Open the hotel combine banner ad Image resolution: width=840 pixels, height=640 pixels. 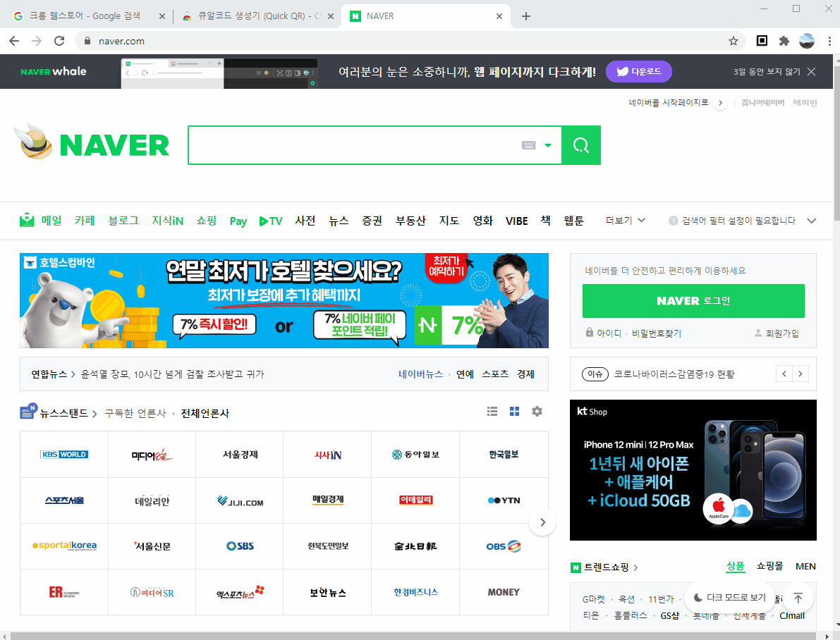[284, 300]
